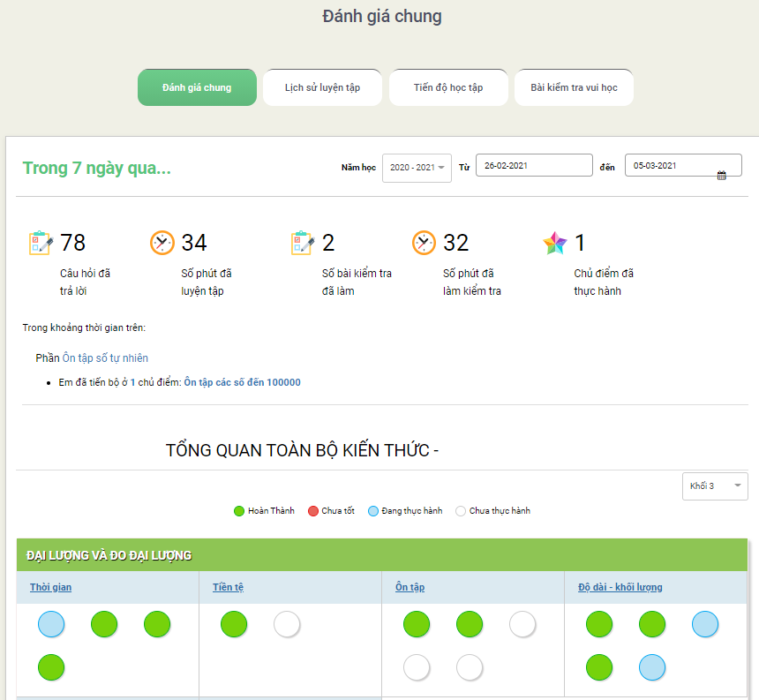The width and height of the screenshot is (759, 700).
Task: Follow the Ôn tập các số đến 100000 link
Action: [242, 382]
